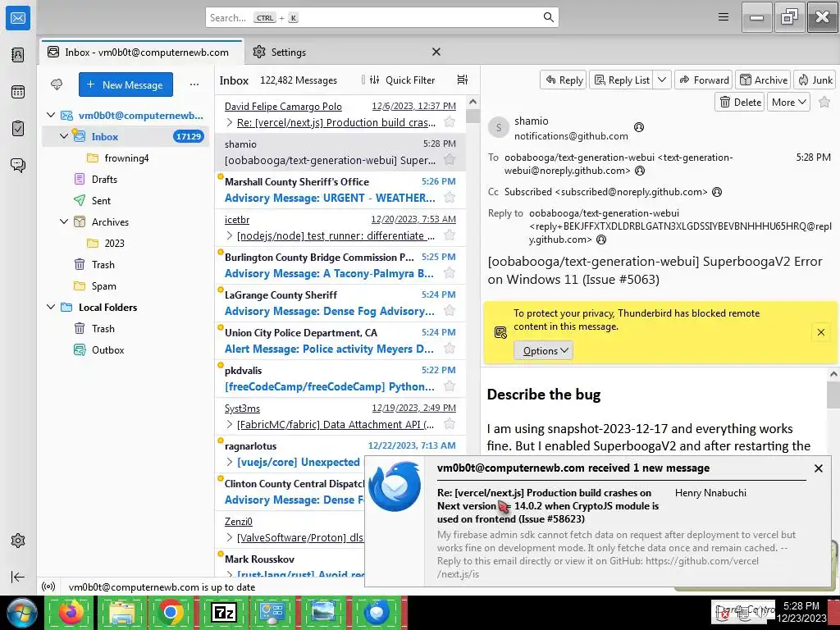The height and width of the screenshot is (630, 840).
Task: Expand the David Felipe Camargo Polo thread
Action: pos(230,123)
